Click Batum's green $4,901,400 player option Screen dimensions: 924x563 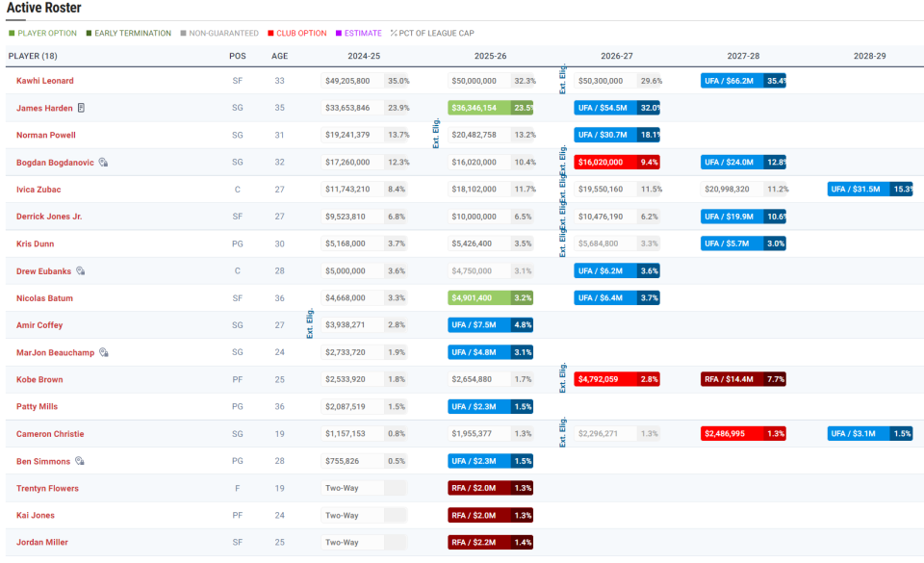pos(490,298)
